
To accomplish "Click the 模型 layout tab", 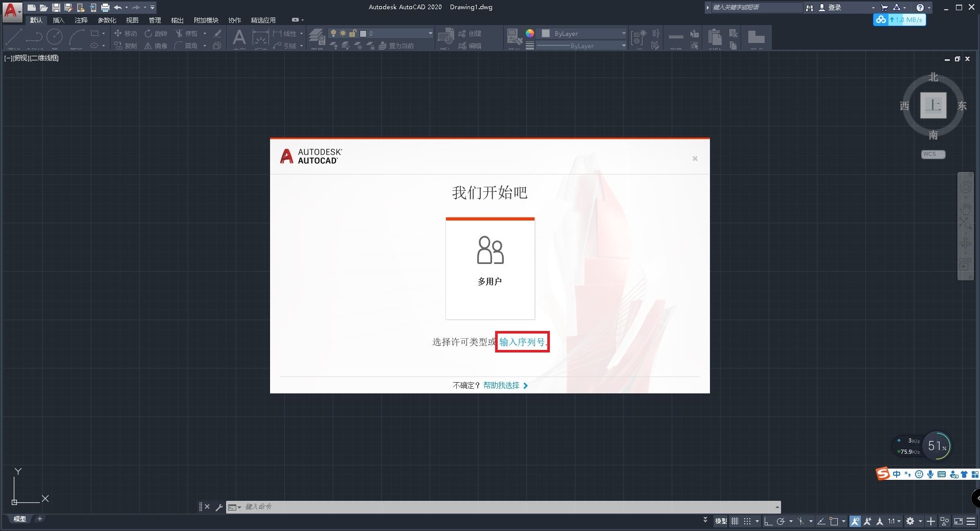I will [19, 519].
